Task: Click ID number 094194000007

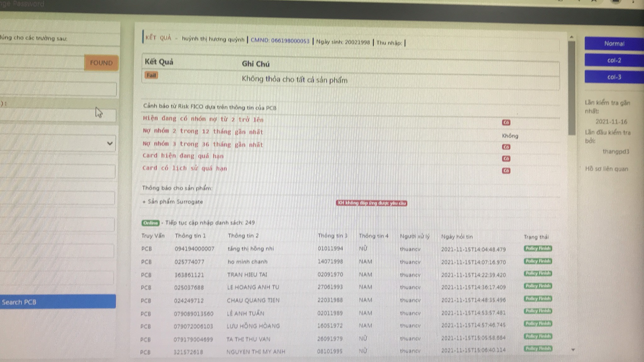Action: tap(194, 249)
